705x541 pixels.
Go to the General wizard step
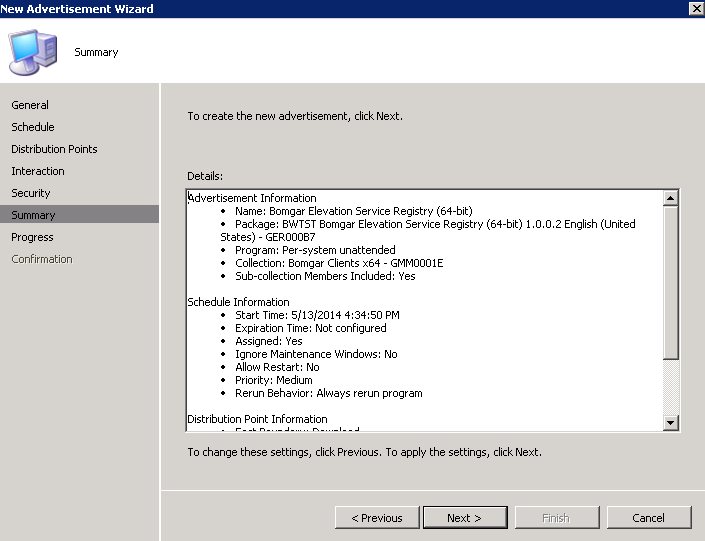click(30, 105)
